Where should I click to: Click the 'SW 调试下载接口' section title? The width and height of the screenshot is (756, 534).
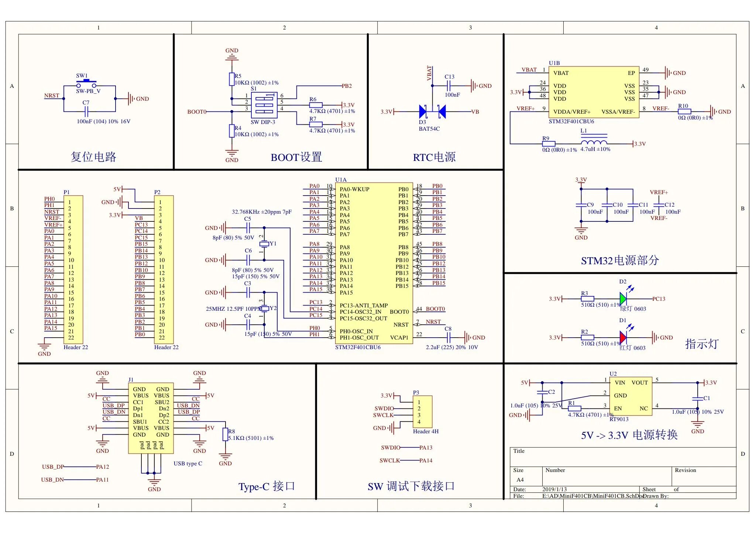pos(411,486)
